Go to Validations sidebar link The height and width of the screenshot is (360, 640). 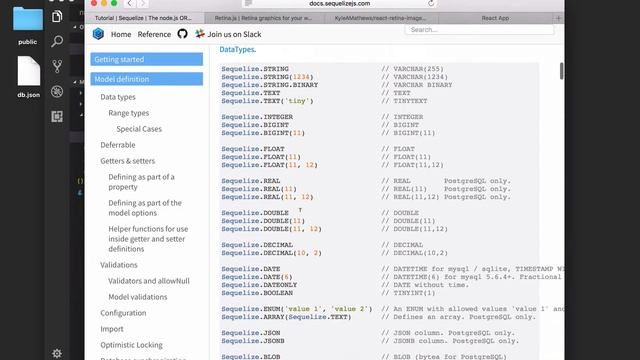click(119, 264)
